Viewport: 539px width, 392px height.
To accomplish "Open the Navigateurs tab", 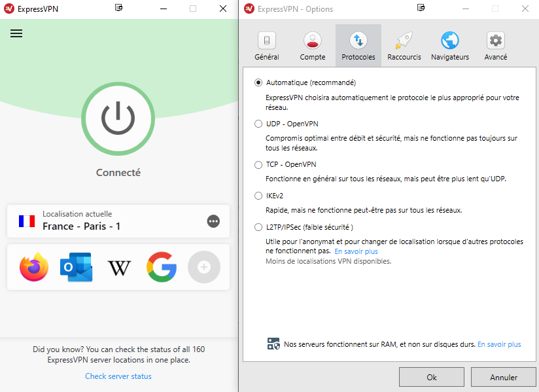I will coord(450,46).
